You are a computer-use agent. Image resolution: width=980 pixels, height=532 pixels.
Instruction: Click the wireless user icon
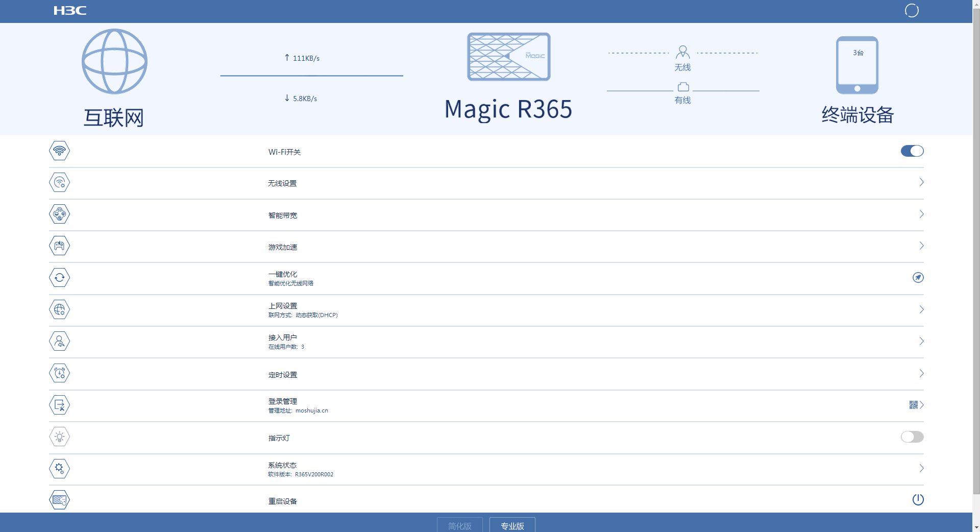click(682, 52)
